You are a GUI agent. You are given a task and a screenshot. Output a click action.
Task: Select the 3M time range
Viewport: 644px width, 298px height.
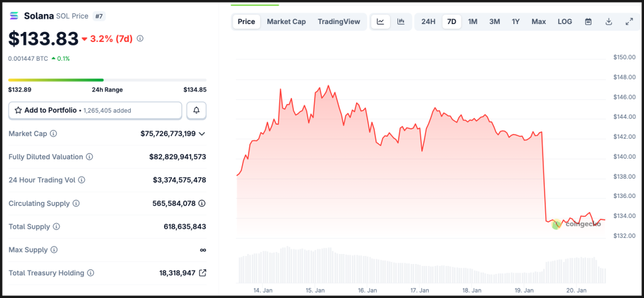click(x=494, y=21)
